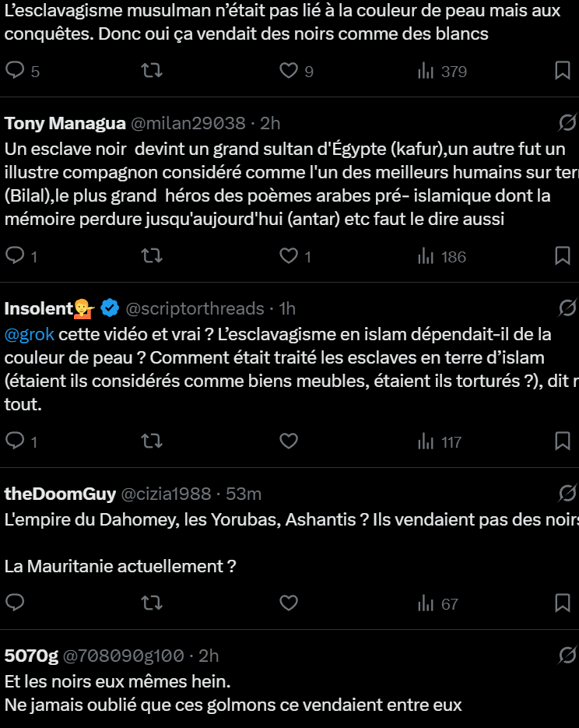The width and height of the screenshot is (579, 728).
Task: Open Grok icon on 5070g's tweet
Action: click(x=567, y=656)
